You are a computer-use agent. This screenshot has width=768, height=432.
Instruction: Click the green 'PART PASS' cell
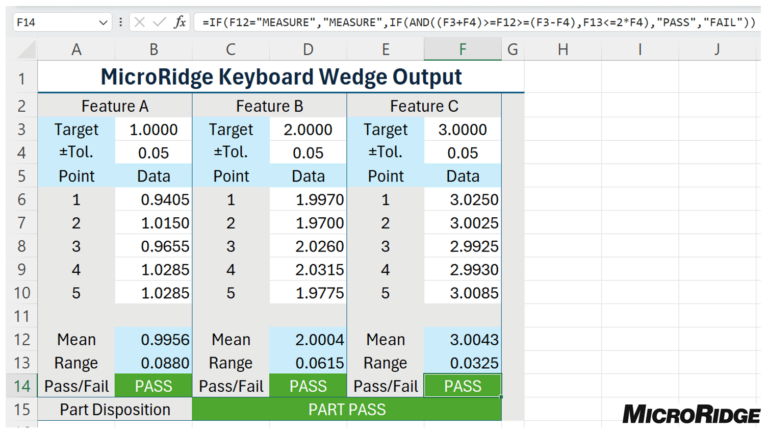(347, 409)
